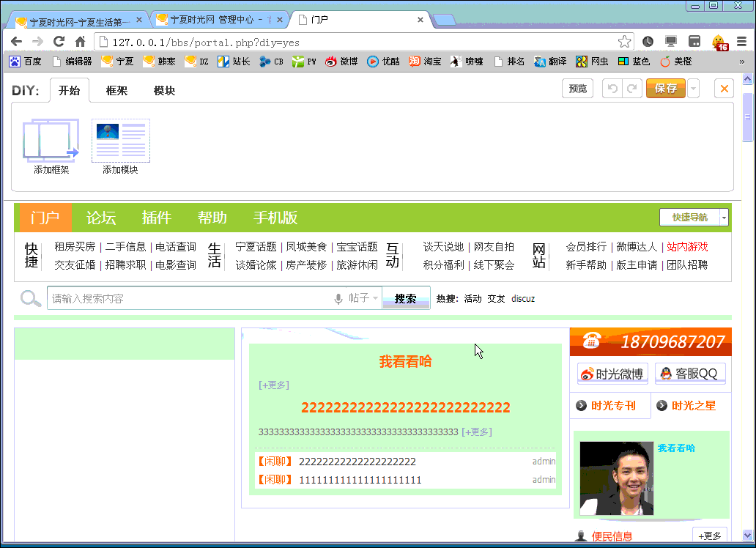Click the microphone voice search icon

pyautogui.click(x=338, y=299)
